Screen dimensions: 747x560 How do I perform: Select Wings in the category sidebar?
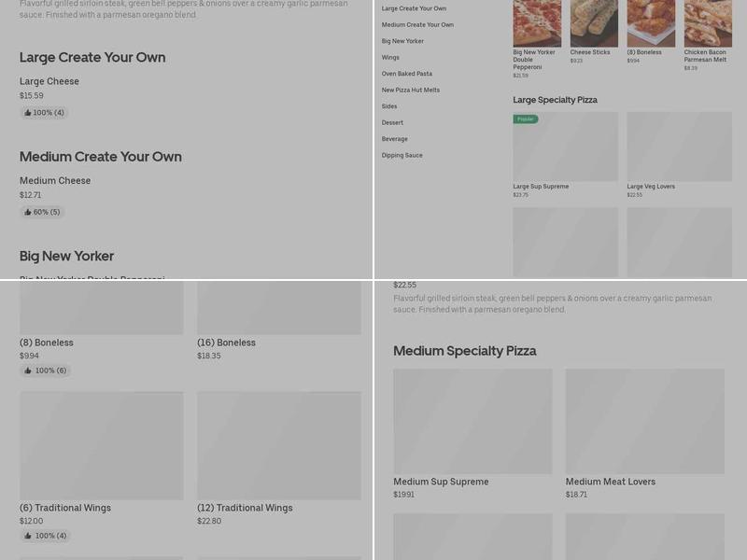[389, 57]
